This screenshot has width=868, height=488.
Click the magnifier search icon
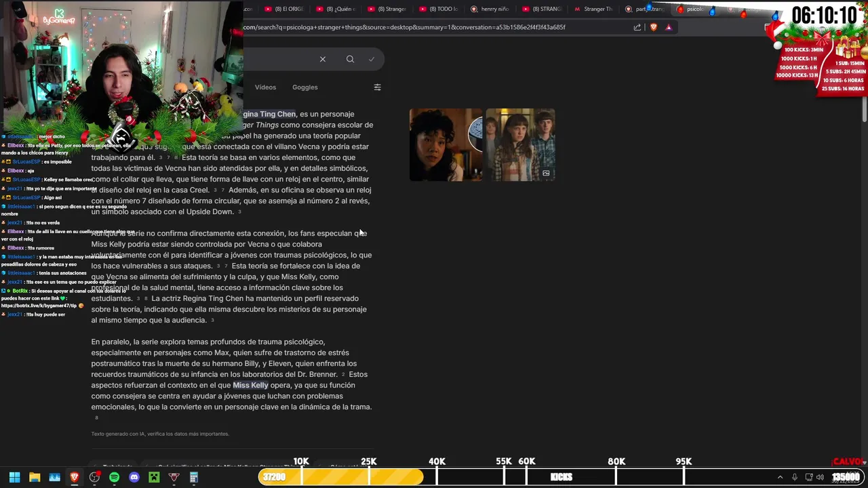pos(350,59)
